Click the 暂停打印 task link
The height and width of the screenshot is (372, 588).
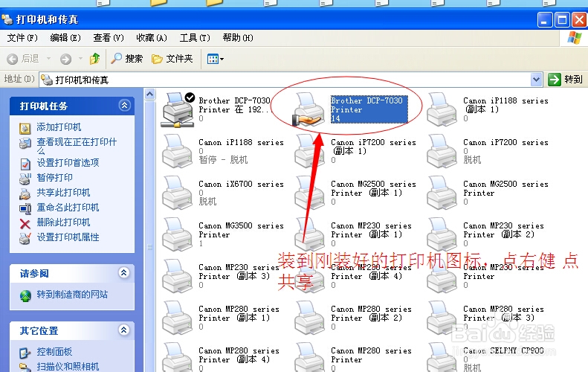coord(55,178)
